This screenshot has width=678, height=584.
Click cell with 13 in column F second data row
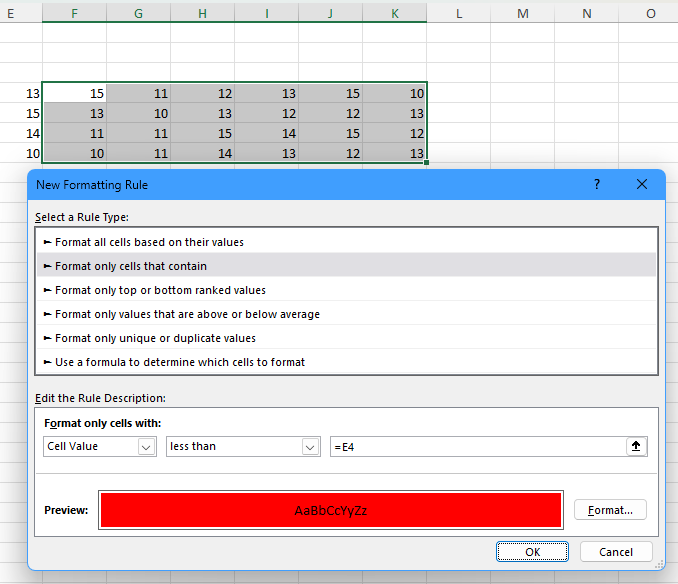point(74,113)
